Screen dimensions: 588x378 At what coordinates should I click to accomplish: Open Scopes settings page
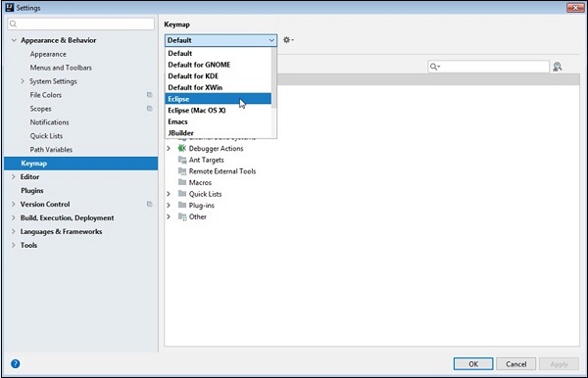40,109
